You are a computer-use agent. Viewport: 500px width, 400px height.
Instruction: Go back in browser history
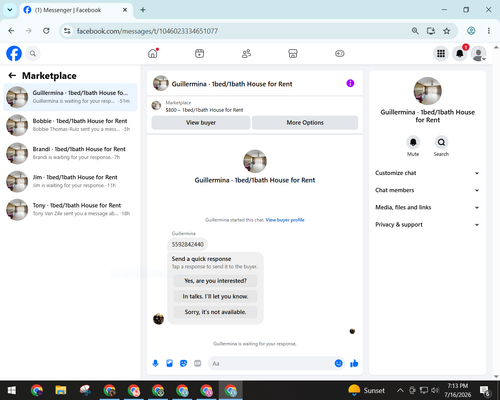11,31
